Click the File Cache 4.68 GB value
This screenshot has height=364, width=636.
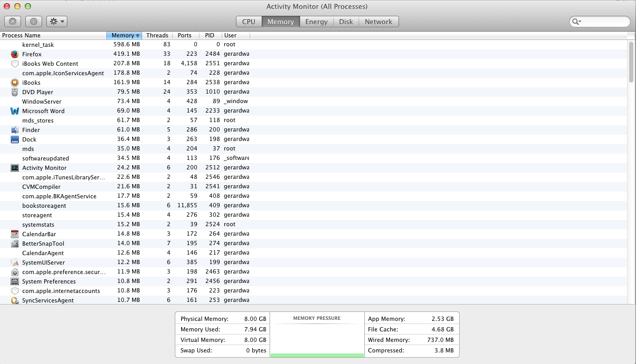click(442, 329)
